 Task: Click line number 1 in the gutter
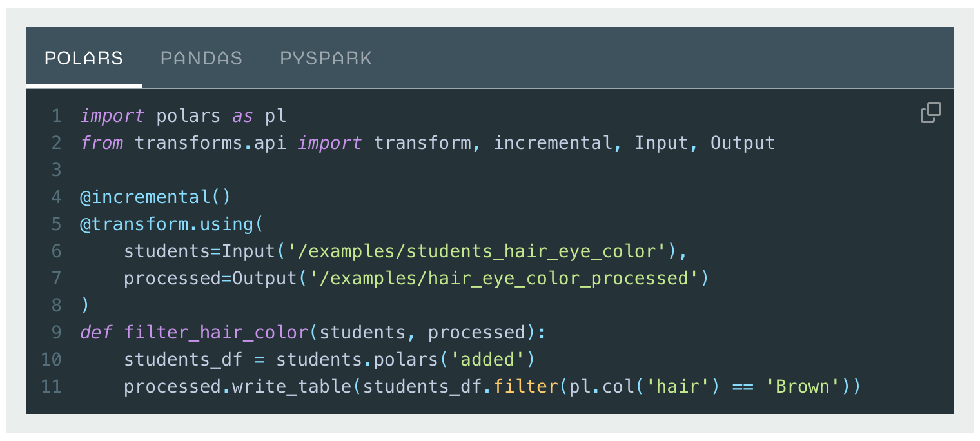(56, 115)
